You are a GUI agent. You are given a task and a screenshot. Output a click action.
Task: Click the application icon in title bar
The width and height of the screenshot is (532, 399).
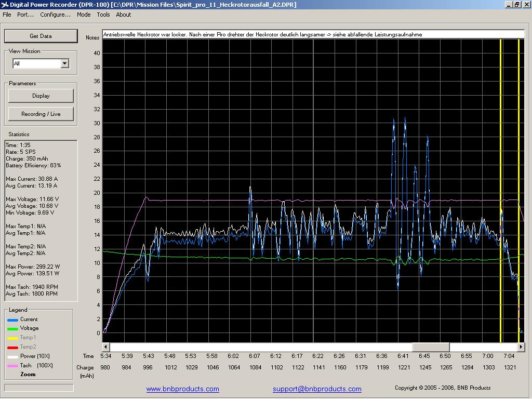click(x=5, y=4)
